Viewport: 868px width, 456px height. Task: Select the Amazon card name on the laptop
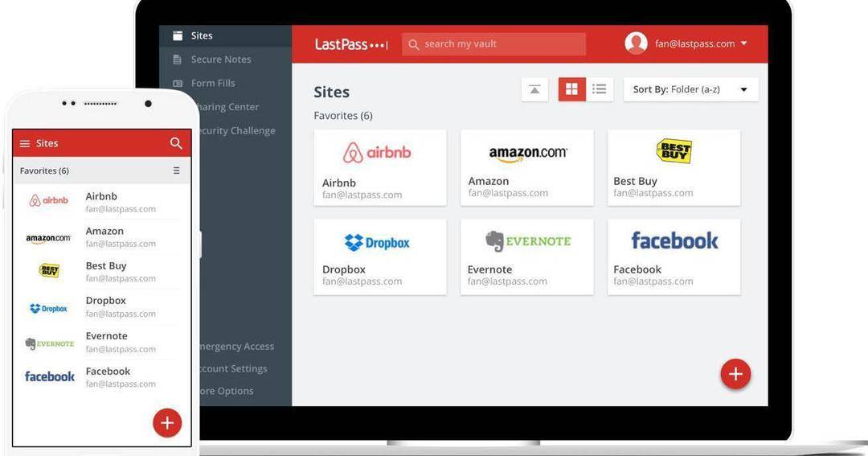489,181
